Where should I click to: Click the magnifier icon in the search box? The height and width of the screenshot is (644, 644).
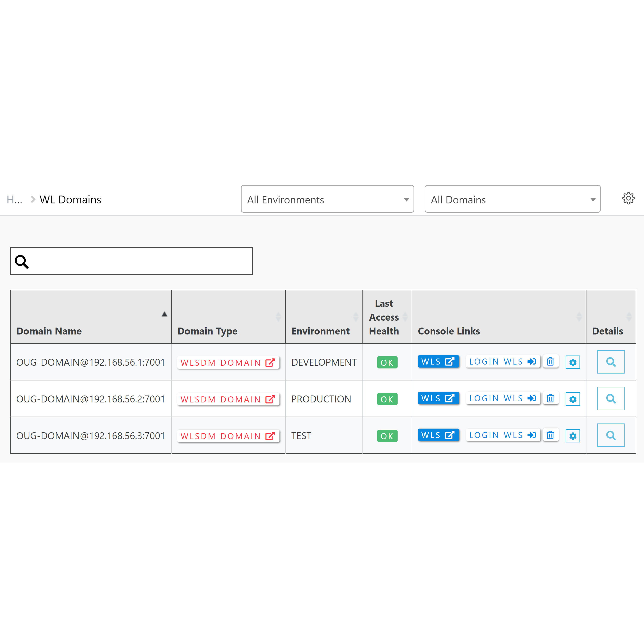pos(22,262)
